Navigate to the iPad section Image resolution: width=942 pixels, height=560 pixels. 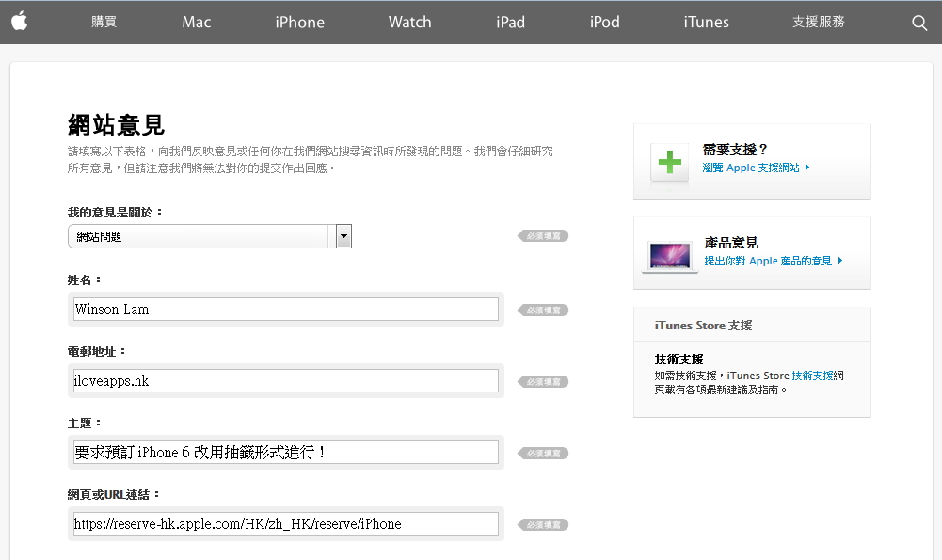coord(511,23)
